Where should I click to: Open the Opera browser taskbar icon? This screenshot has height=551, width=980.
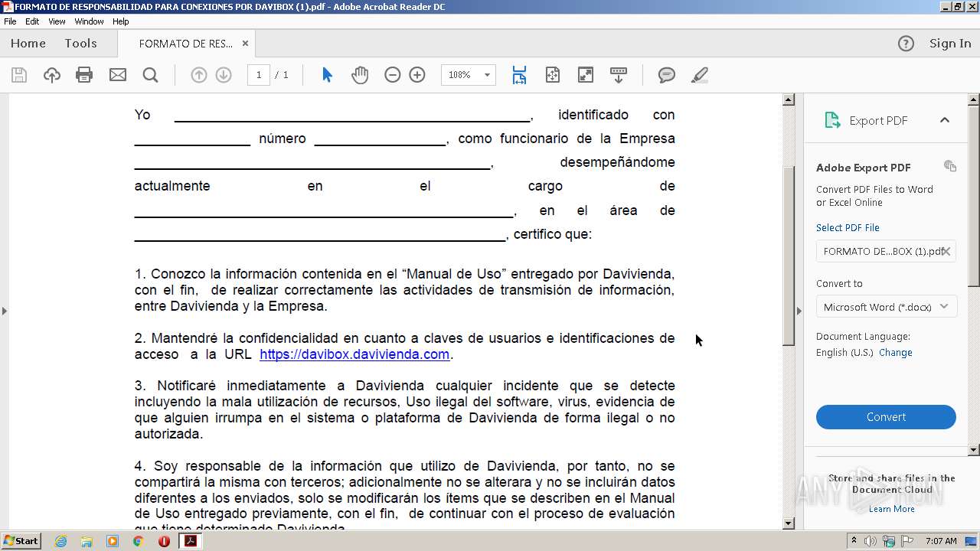164,541
